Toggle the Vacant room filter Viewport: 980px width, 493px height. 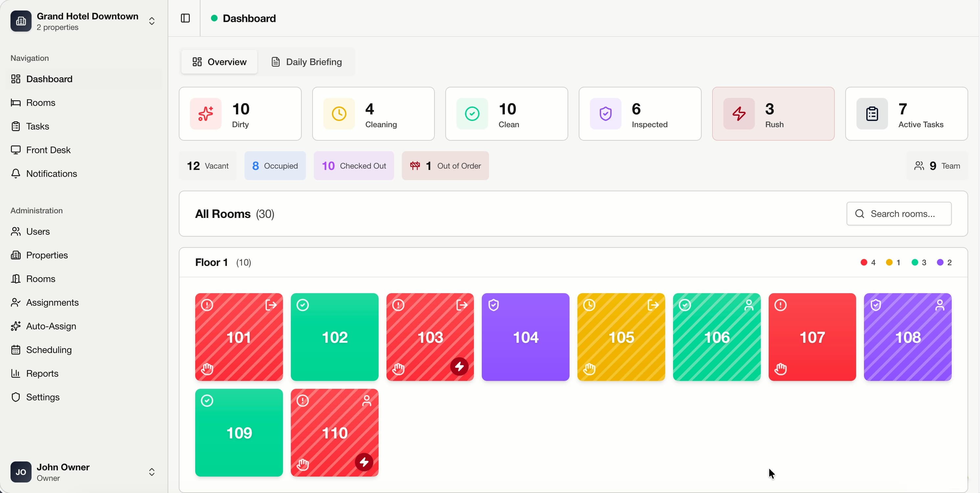207,165
